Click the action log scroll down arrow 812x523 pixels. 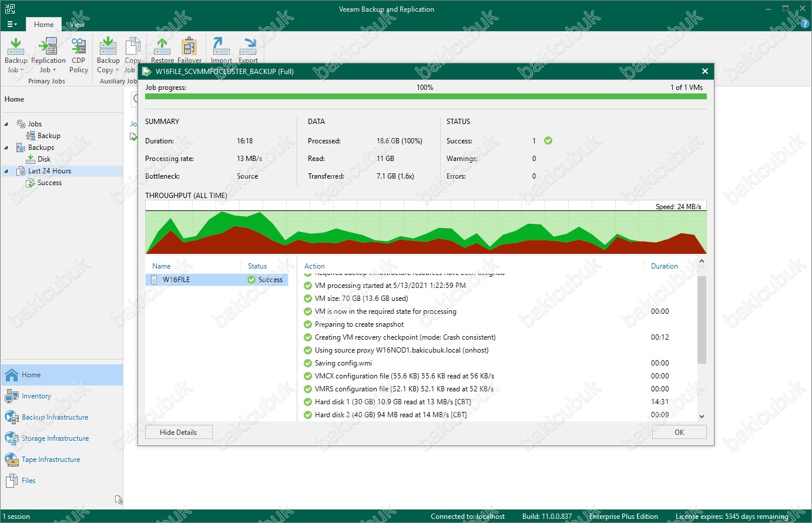[702, 417]
